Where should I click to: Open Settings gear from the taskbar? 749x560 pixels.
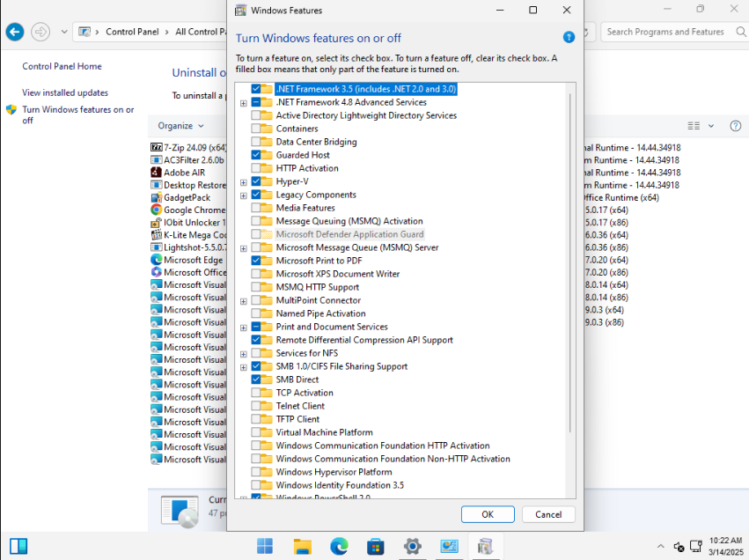click(x=412, y=546)
